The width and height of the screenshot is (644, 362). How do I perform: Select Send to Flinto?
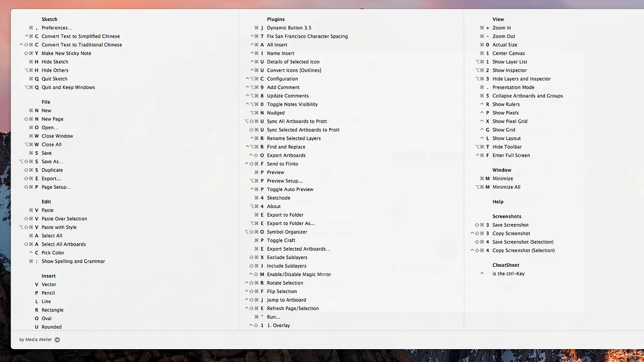[282, 164]
